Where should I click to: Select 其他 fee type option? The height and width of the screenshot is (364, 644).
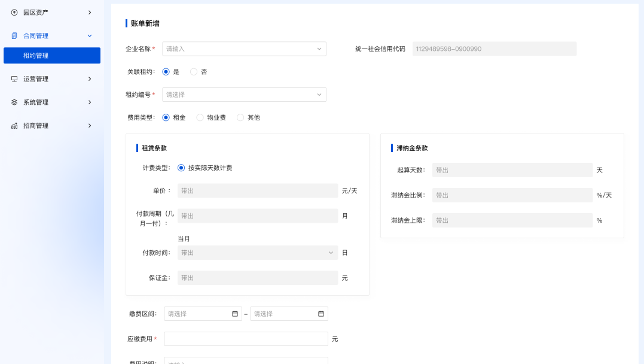[240, 118]
